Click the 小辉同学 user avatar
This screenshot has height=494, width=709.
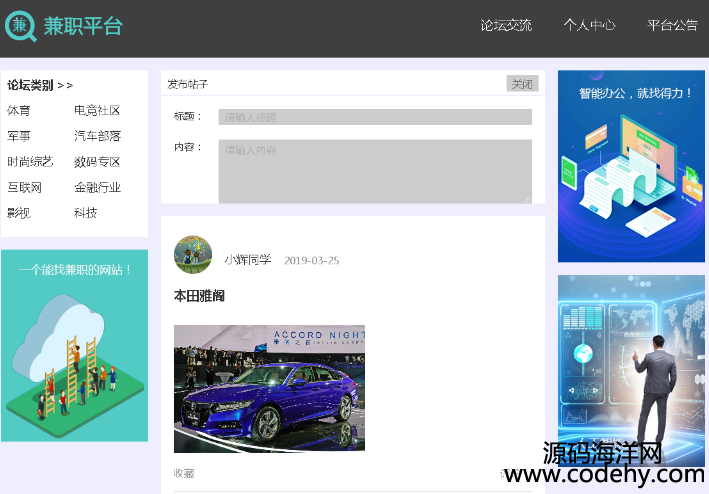(193, 254)
